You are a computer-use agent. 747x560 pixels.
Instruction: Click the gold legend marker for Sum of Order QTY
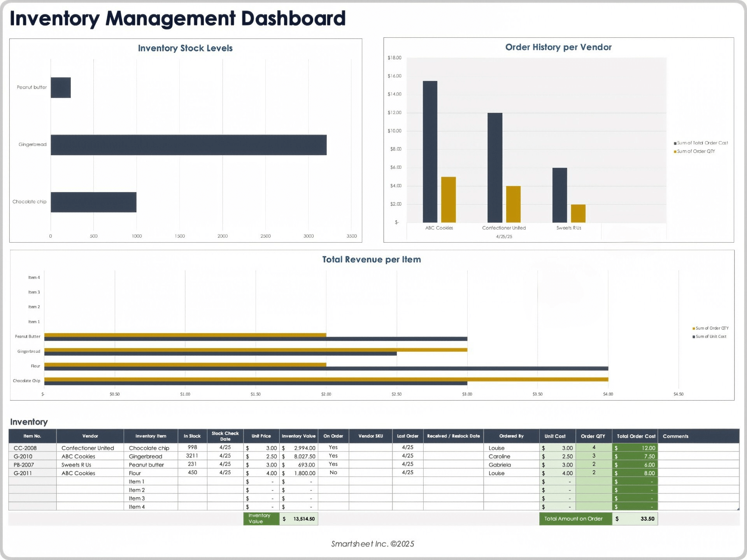[675, 150]
